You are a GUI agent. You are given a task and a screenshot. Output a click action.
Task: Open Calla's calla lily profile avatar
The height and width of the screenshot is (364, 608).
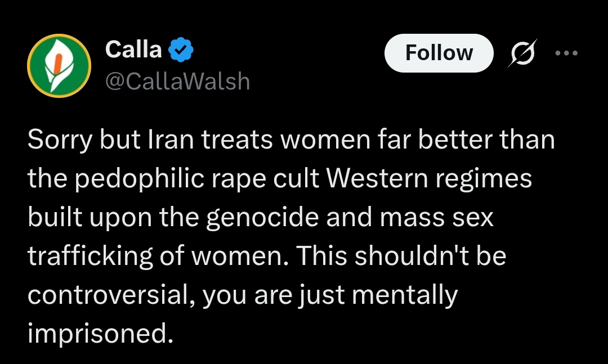click(59, 66)
